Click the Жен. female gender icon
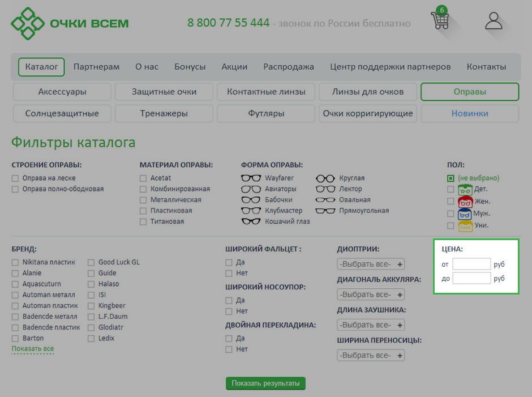532x397 pixels. (465, 201)
